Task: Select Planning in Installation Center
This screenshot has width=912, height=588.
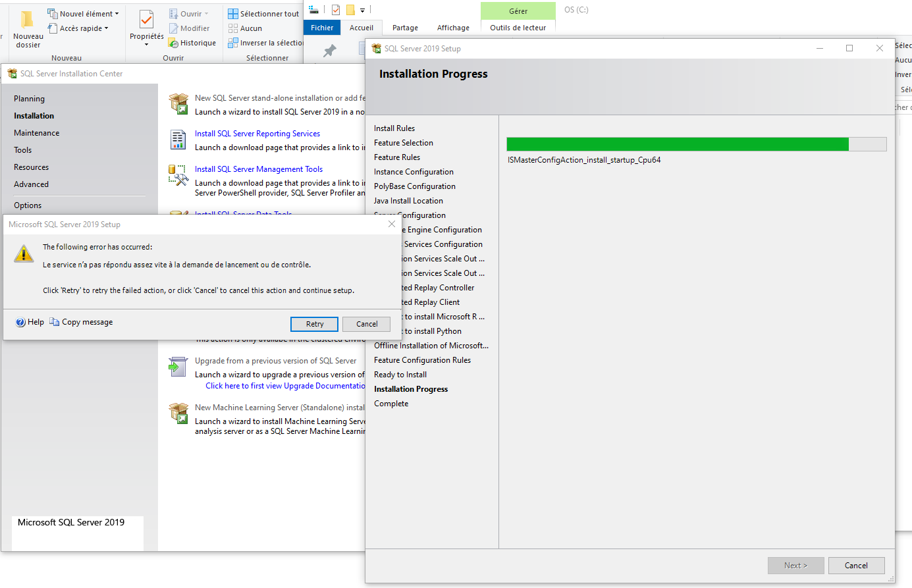Action: coord(30,99)
